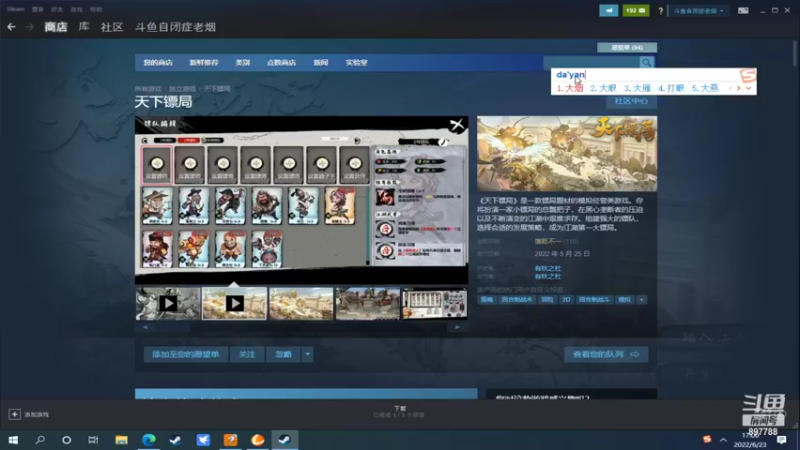Select IME candidate 1 大烟
Screen dimensions: 800x450
[x=570, y=88]
